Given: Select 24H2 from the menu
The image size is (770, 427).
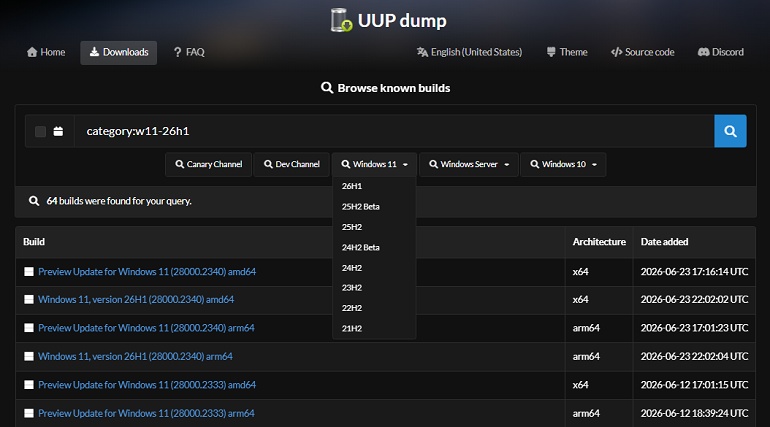Looking at the screenshot, I should pyautogui.click(x=374, y=268).
